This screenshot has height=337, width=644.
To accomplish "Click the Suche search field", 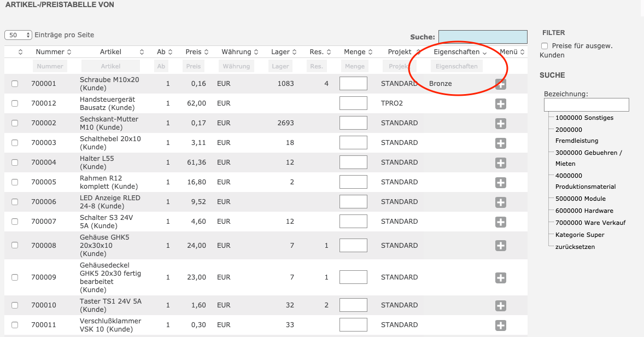I will (x=482, y=37).
